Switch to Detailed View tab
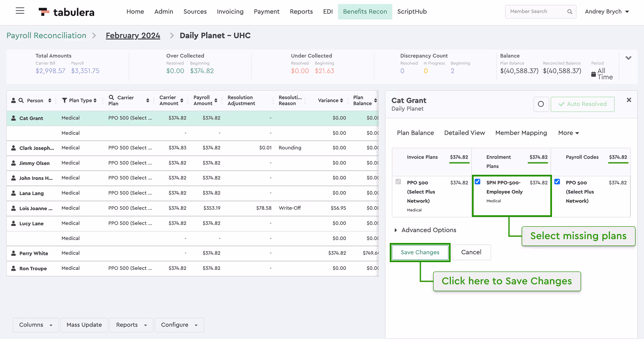Screen dimensions: 644x341 [465, 133]
